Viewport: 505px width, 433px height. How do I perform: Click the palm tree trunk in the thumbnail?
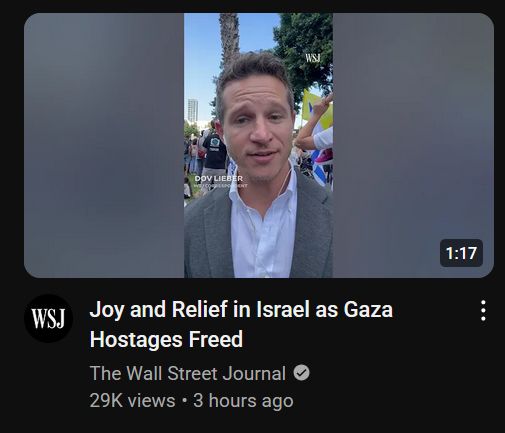click(229, 37)
